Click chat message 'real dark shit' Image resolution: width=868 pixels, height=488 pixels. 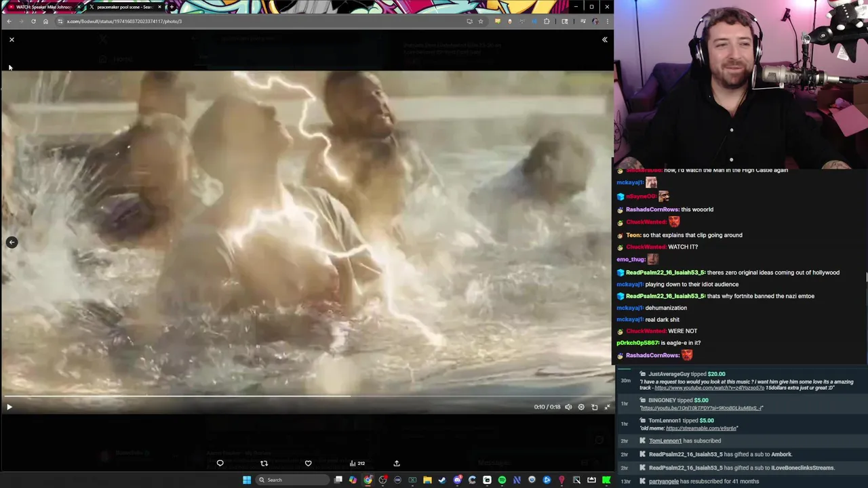coord(663,319)
